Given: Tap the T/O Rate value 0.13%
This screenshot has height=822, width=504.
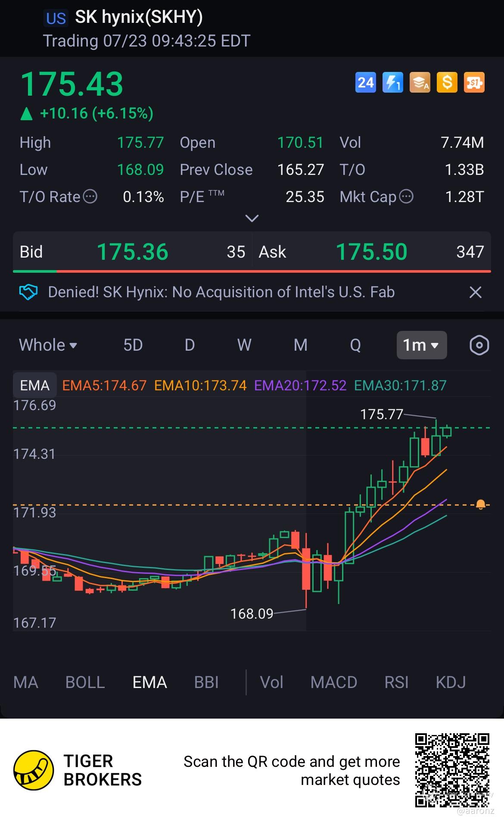Looking at the screenshot, I should point(143,197).
